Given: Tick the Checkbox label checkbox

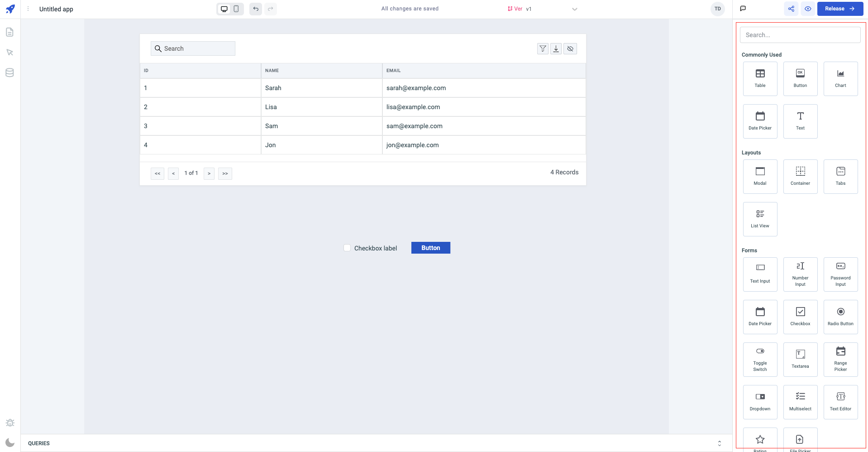Looking at the screenshot, I should [347, 248].
